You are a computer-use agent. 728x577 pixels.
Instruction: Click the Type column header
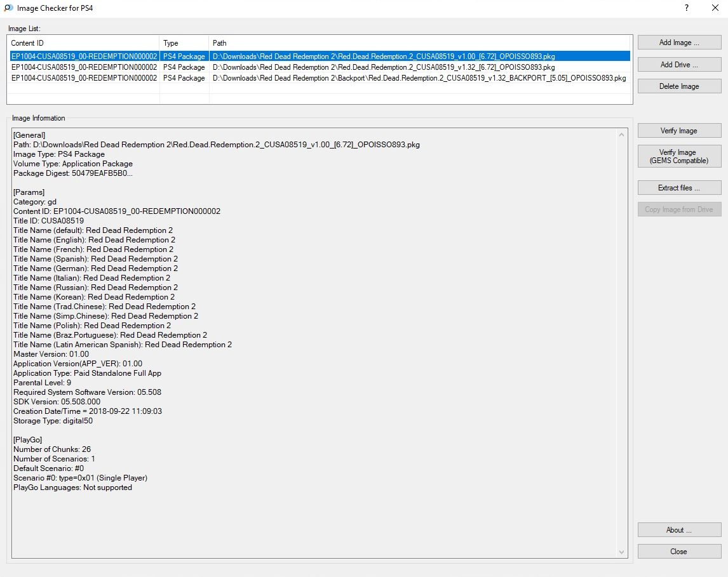tap(184, 43)
